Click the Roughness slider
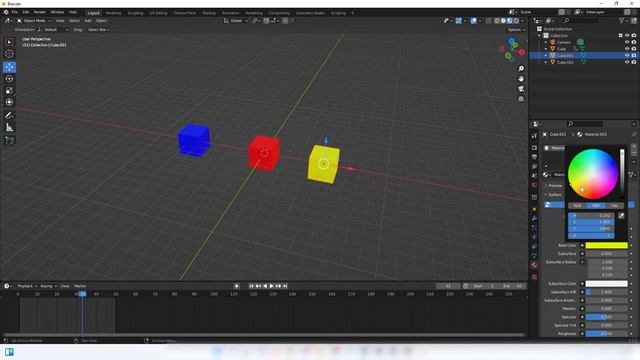This screenshot has height=360, width=640. pos(607,333)
